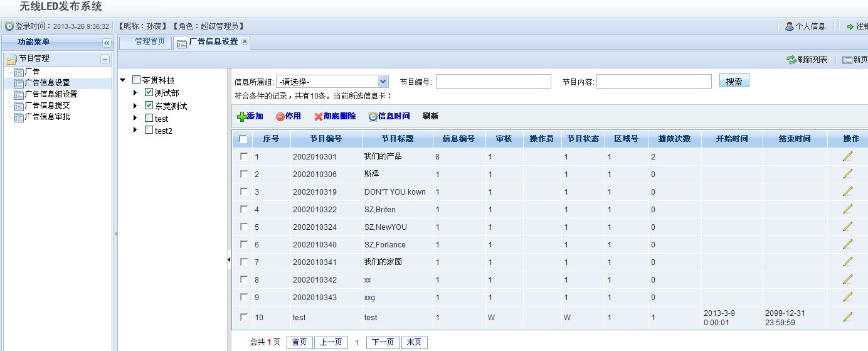Open personal info (个人信息) user icon
868x351 pixels.
tap(790, 26)
